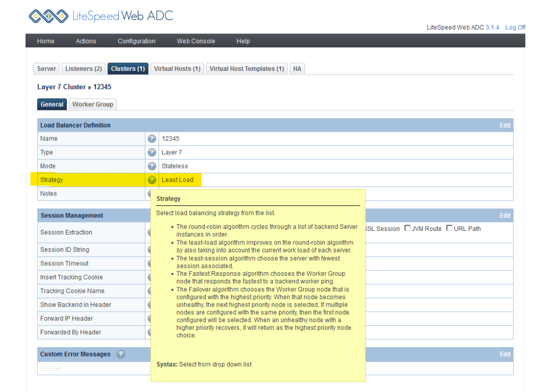The height and width of the screenshot is (392, 534).
Task: Click the Layer 7 Cluster breadcrumb heading
Action: 74,87
